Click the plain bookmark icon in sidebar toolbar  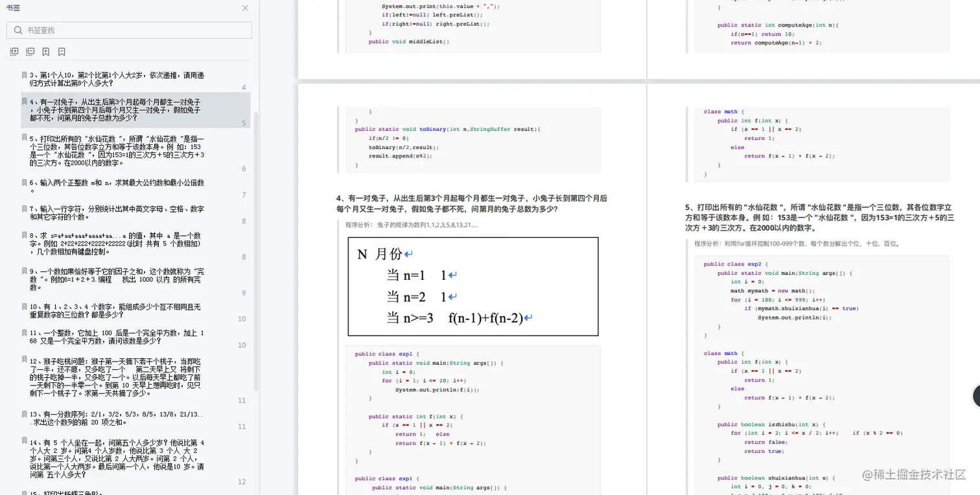click(x=61, y=52)
